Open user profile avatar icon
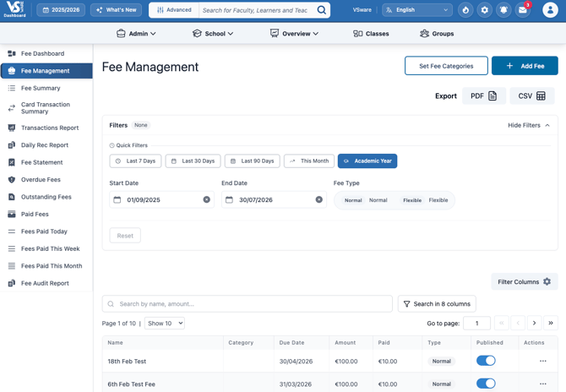The width and height of the screenshot is (566, 392). coord(550,10)
